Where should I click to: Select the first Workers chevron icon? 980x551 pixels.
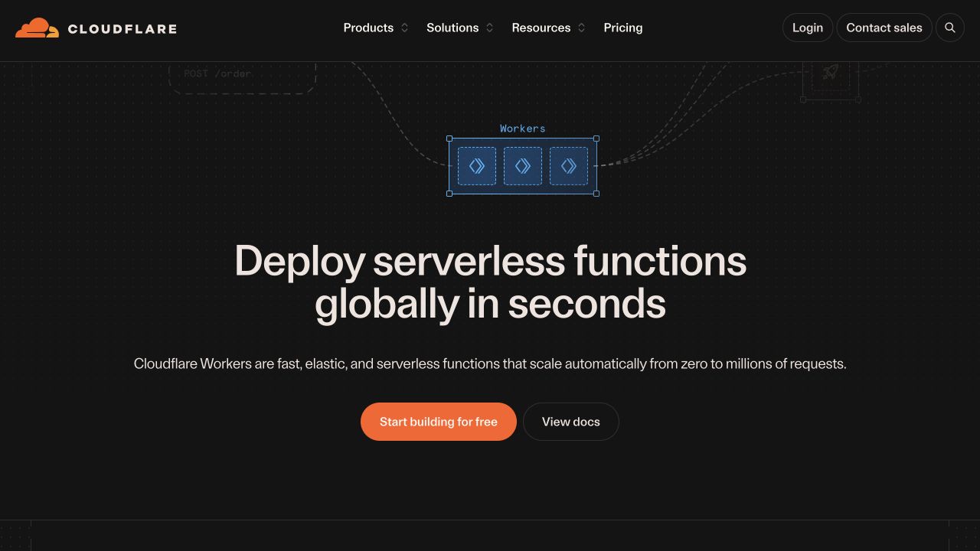477,166
